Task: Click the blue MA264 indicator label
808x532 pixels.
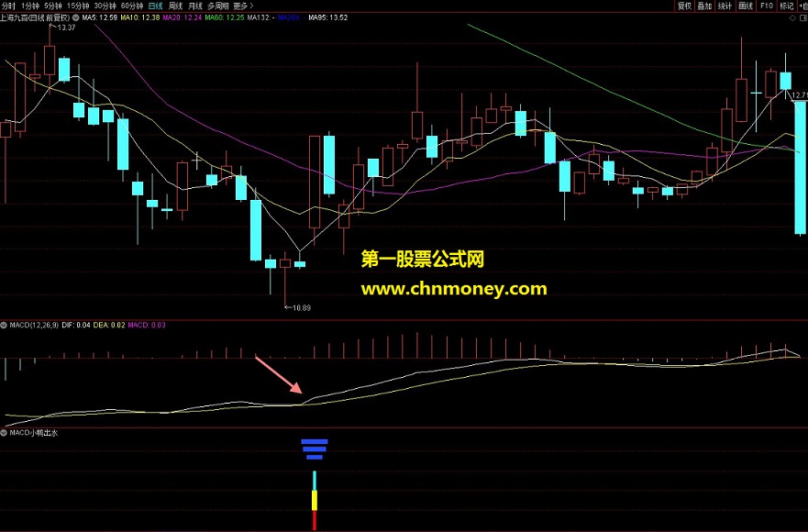Action: [x=291, y=17]
